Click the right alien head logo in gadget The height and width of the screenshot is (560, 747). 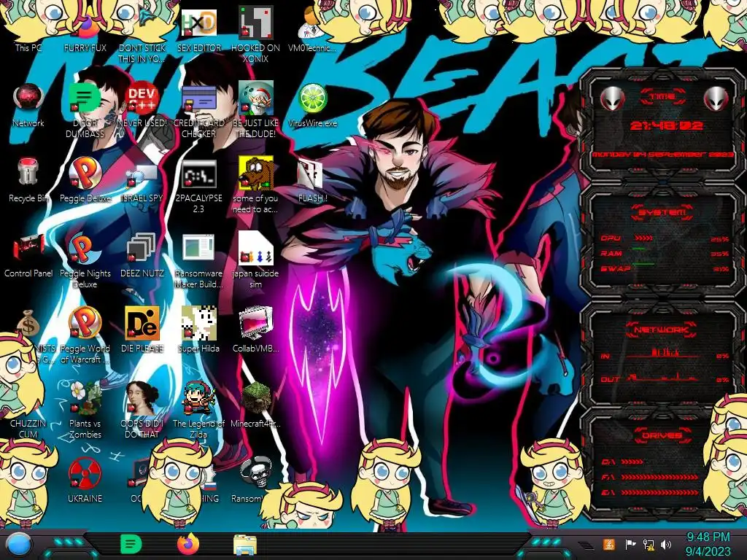point(716,99)
